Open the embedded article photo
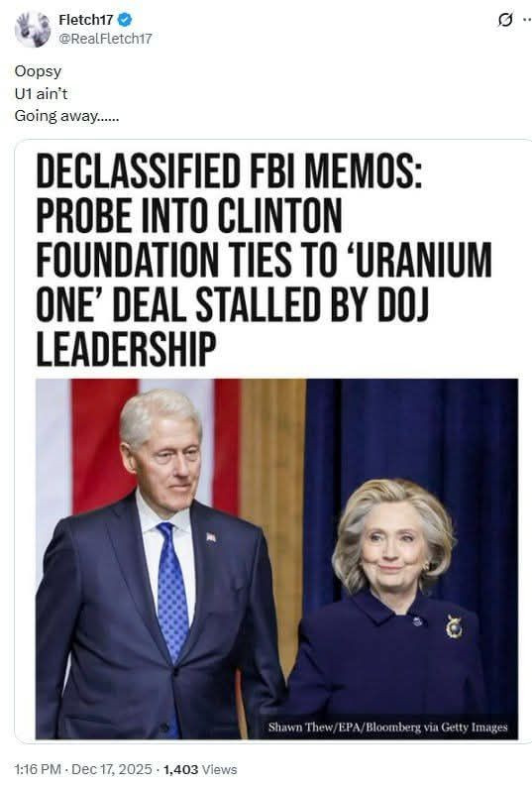Viewport: 532px width, 786px height. click(x=276, y=558)
